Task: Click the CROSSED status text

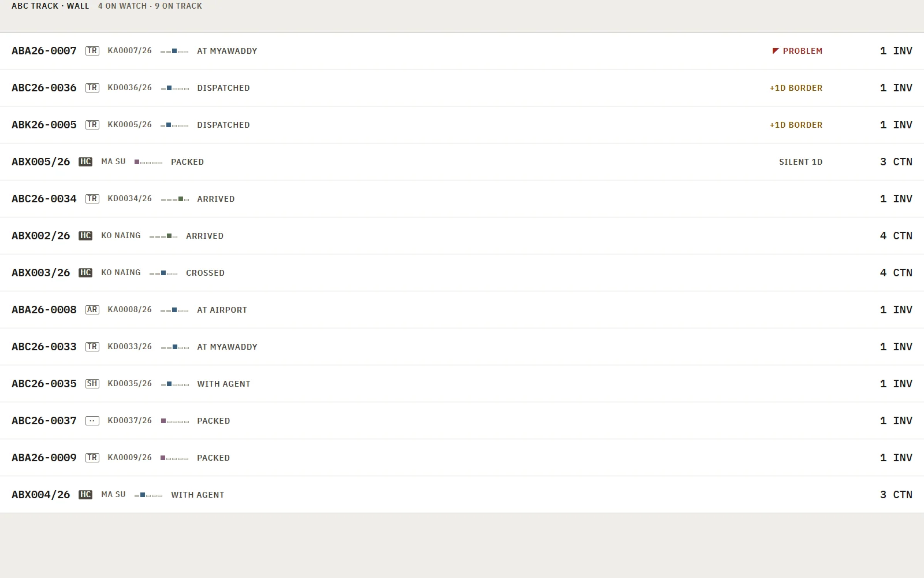Action: click(x=205, y=273)
